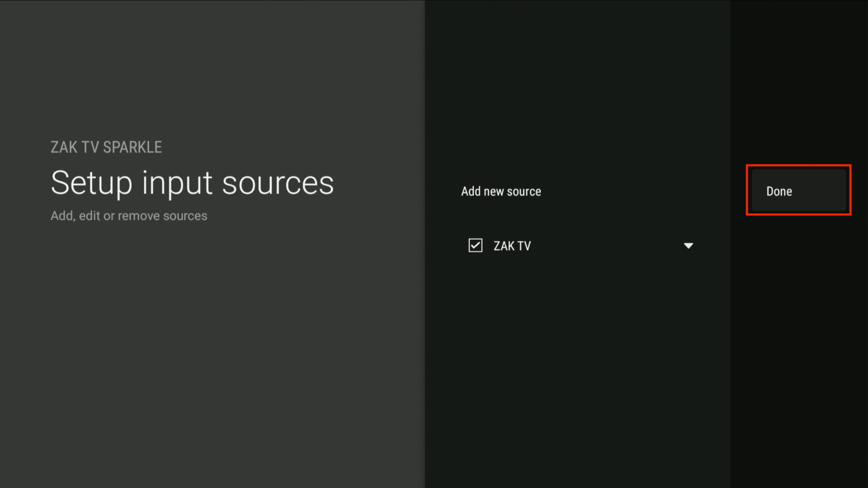Click the 'Add, edit or remove sources' description
Screen dimensions: 868x488
coord(129,216)
